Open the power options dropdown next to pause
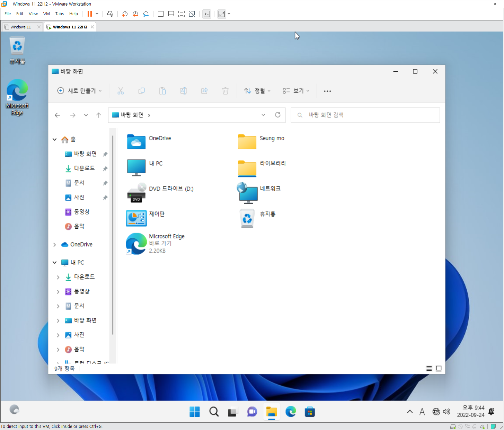Viewport: 504px width, 430px height. point(97,14)
